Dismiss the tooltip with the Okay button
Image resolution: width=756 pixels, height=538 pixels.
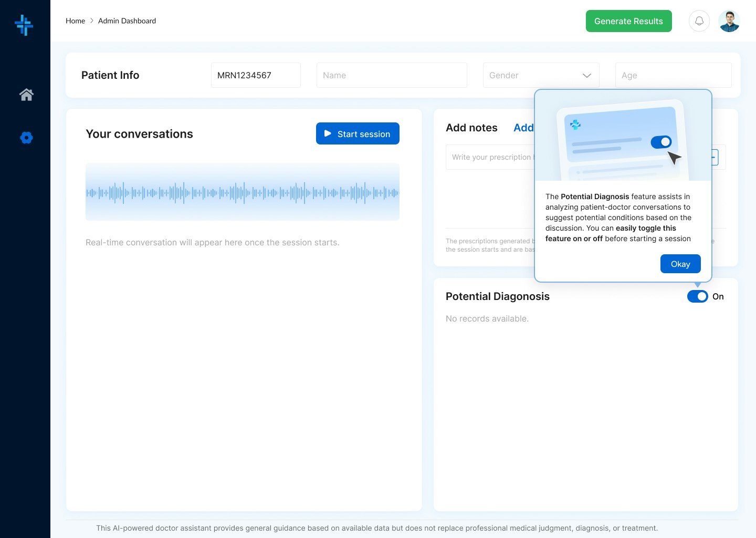pyautogui.click(x=680, y=264)
